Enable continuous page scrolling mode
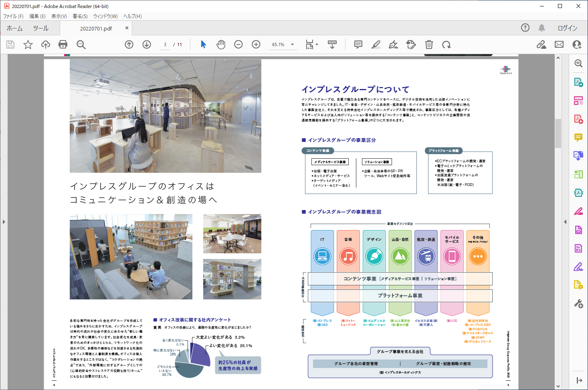Image resolution: width=588 pixels, height=390 pixels. click(x=332, y=44)
